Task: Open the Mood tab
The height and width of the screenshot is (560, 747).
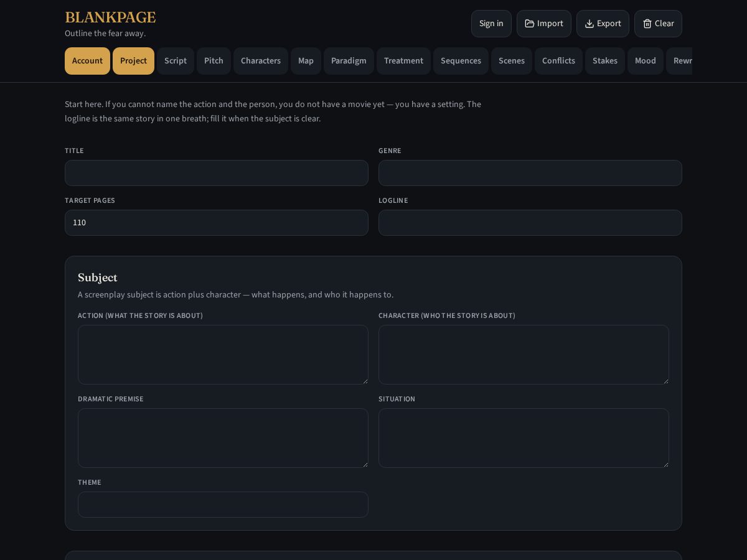Action: 646,61
